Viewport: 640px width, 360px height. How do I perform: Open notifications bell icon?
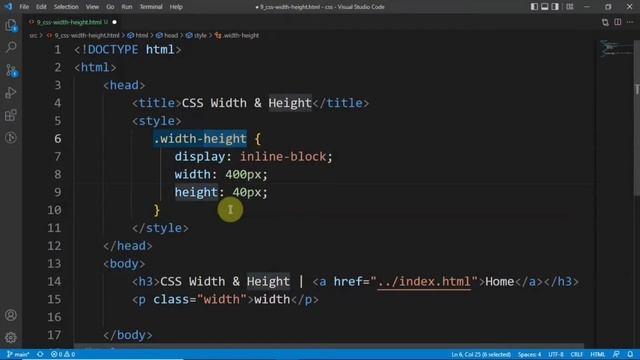click(x=630, y=354)
